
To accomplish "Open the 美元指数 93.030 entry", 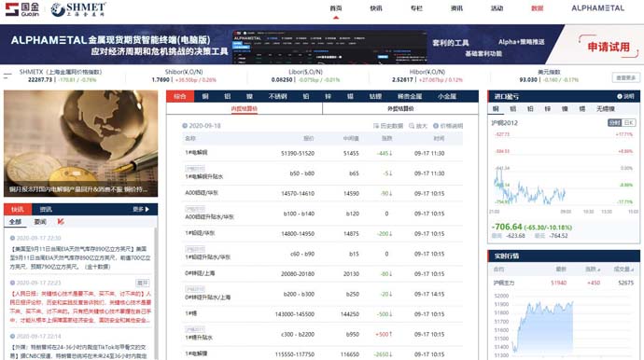I will (x=528, y=79).
